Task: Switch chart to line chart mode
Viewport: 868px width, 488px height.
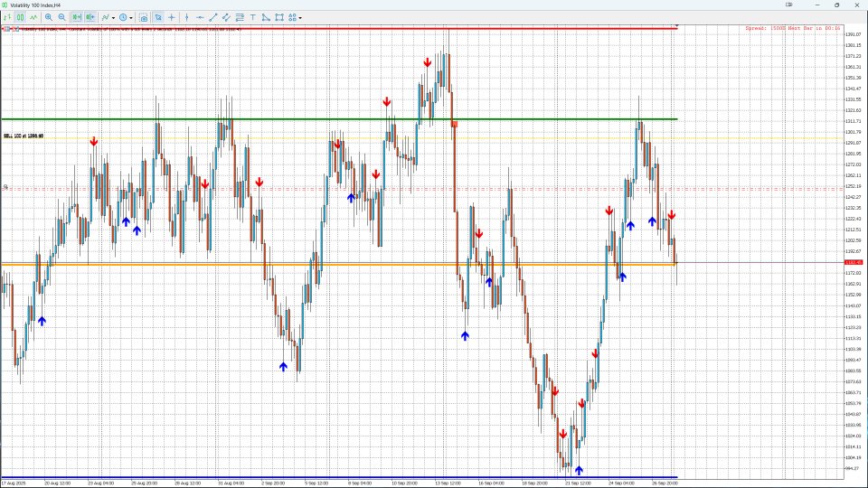Action: coord(33,18)
